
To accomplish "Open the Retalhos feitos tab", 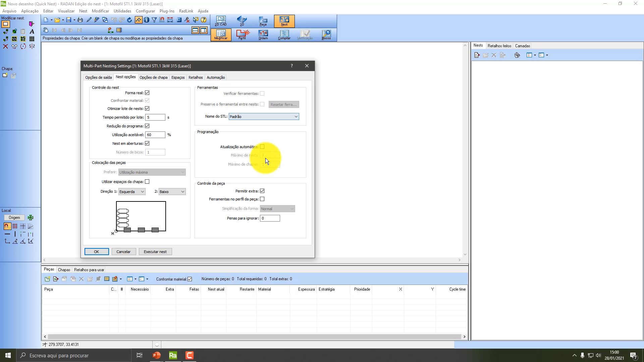I will [x=499, y=46].
